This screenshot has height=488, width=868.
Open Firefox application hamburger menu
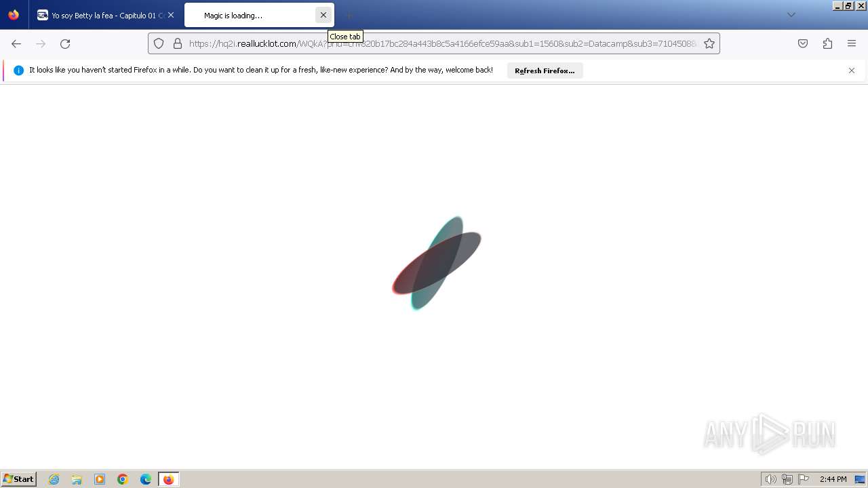click(x=852, y=43)
